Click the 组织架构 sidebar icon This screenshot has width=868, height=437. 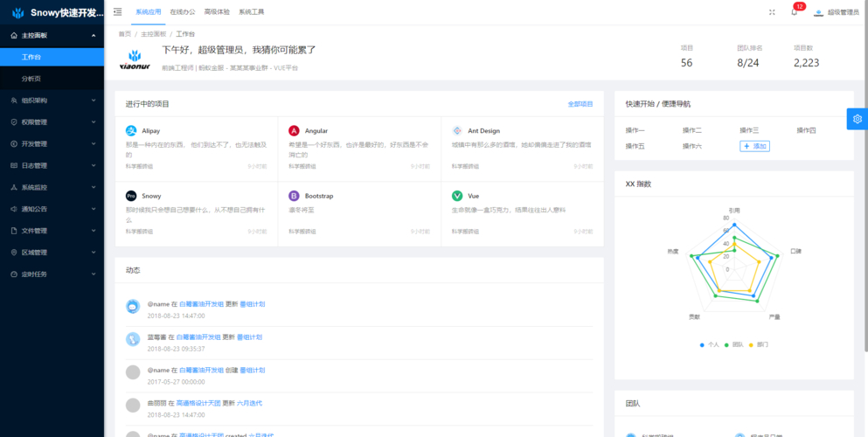pos(14,101)
